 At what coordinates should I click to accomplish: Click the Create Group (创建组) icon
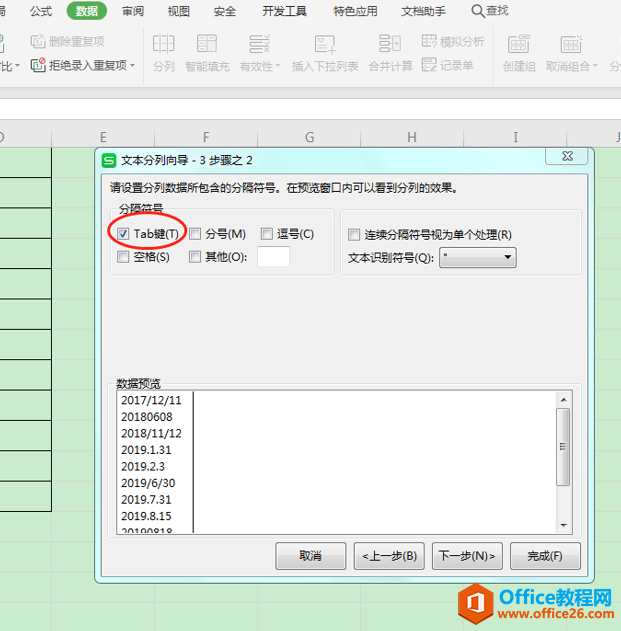(518, 43)
